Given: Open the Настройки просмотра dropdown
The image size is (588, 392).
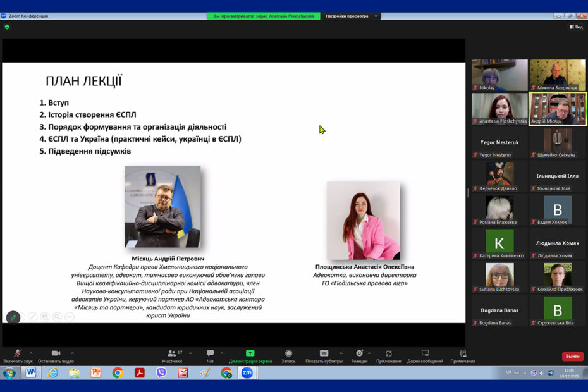Looking at the screenshot, I should coord(352,16).
